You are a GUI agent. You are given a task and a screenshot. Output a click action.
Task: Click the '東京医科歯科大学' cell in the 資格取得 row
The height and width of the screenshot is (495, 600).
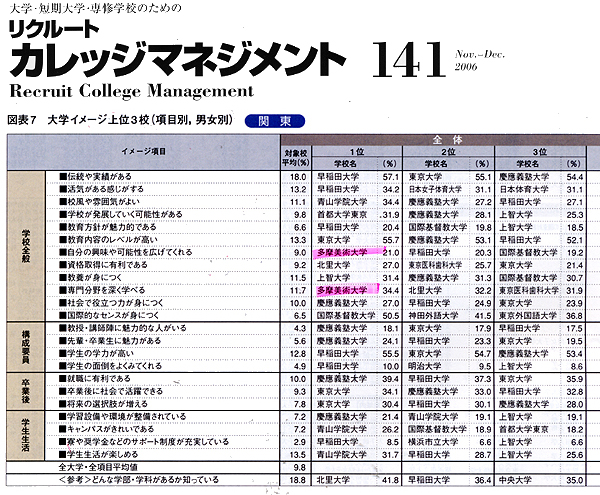435,265
